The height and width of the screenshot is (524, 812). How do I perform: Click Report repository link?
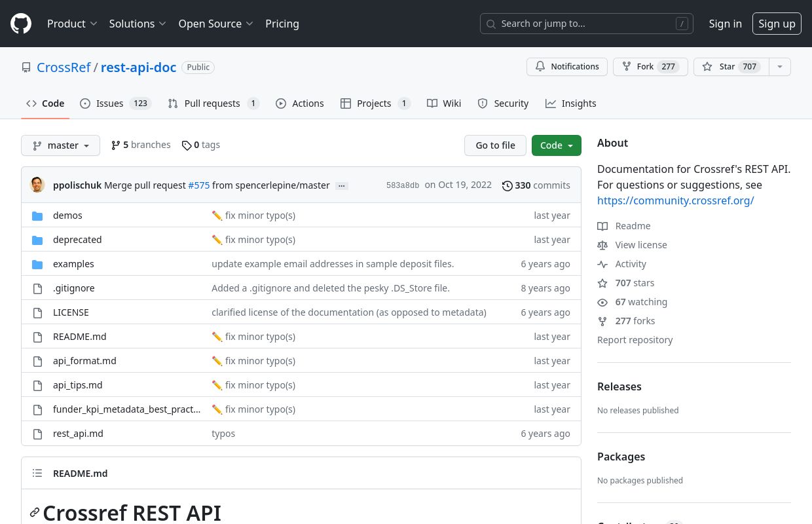pyautogui.click(x=635, y=340)
